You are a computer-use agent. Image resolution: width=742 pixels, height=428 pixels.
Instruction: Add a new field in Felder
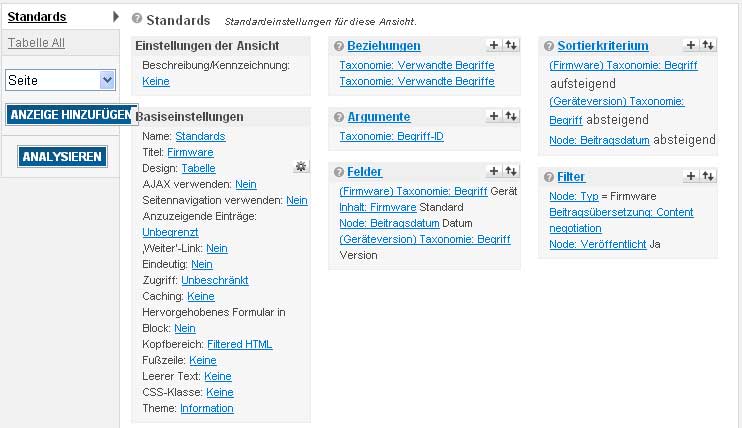coord(493,171)
